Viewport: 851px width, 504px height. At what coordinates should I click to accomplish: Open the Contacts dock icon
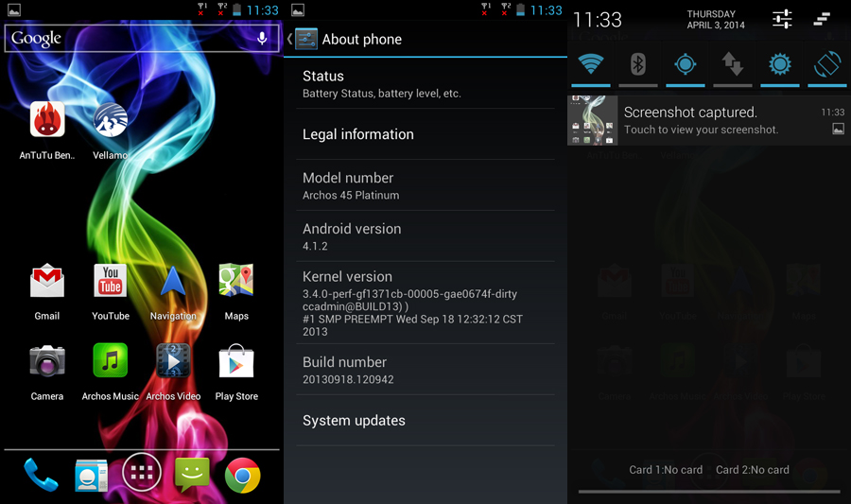pyautogui.click(x=91, y=476)
